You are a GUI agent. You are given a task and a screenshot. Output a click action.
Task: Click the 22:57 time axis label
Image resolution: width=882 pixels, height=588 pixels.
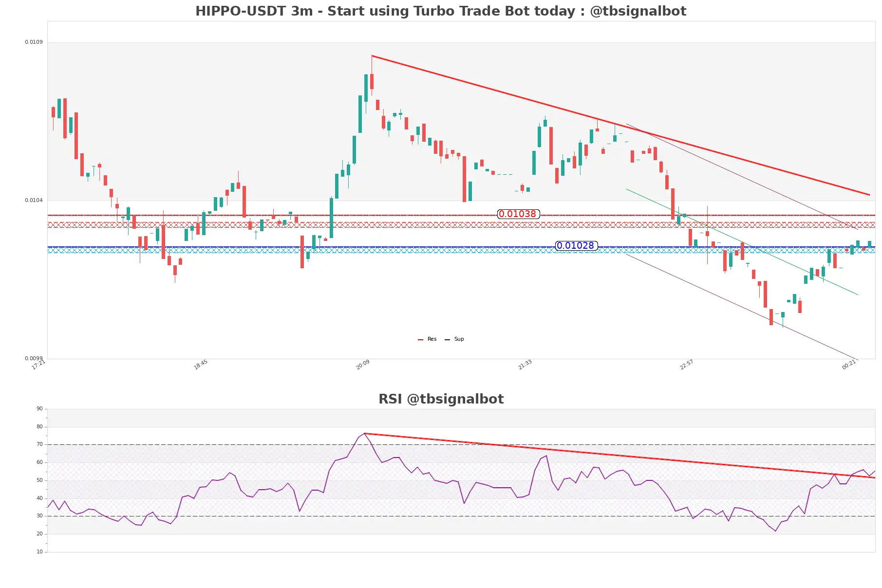[x=687, y=365]
